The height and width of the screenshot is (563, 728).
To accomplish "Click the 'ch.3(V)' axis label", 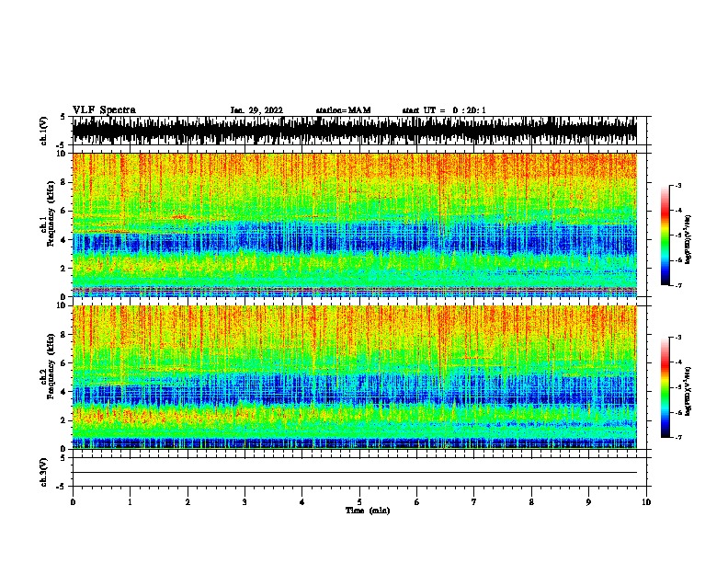I will 44,472.
